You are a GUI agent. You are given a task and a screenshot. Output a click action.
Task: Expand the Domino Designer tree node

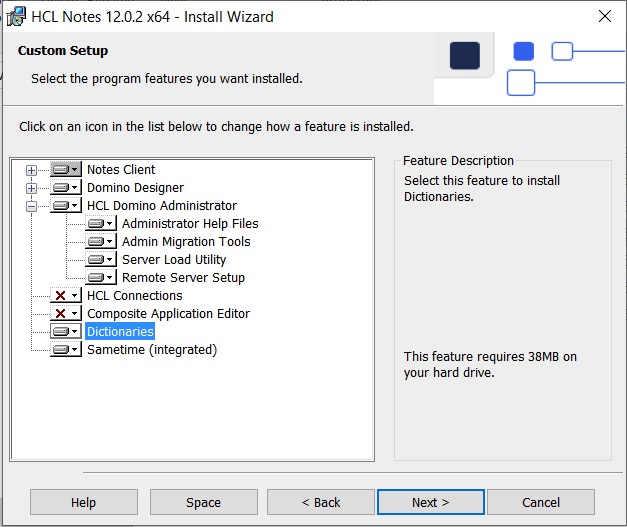[x=31, y=188]
